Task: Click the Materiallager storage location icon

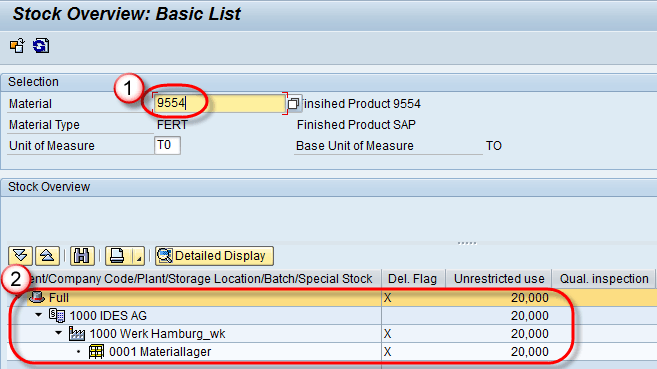Action: click(96, 351)
